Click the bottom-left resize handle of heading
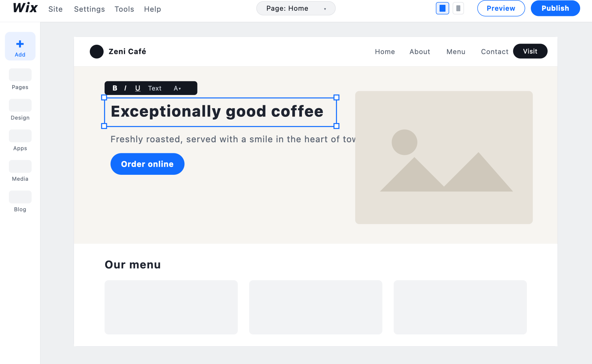This screenshot has width=592, height=364. tap(104, 126)
